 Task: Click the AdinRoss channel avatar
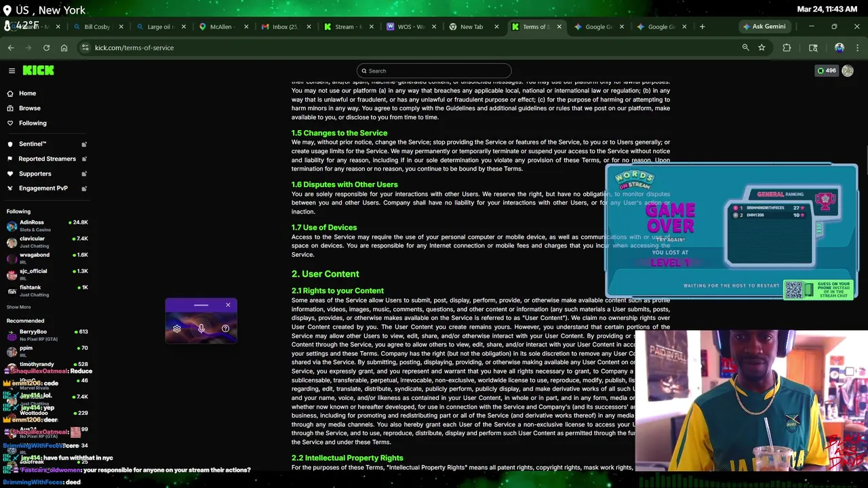[12, 226]
